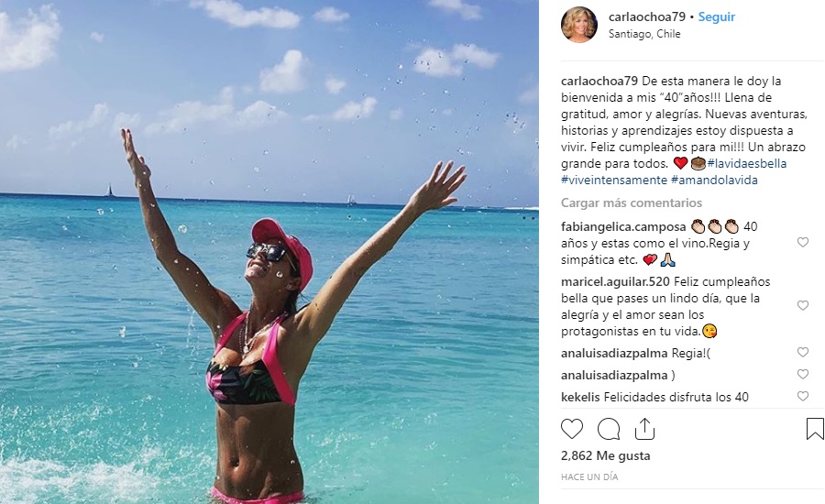Open the #amandolavida hashtag
This screenshot has width=825, height=504.
pyautogui.click(x=714, y=180)
